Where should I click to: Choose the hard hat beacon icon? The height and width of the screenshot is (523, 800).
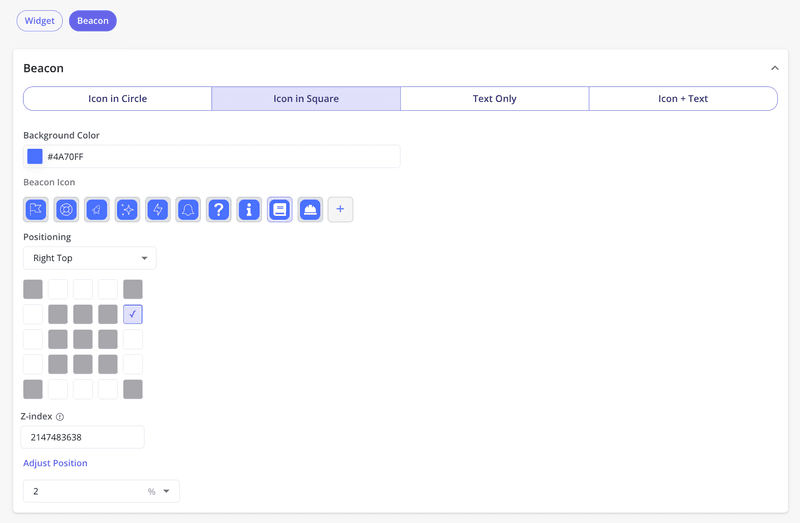(x=310, y=209)
